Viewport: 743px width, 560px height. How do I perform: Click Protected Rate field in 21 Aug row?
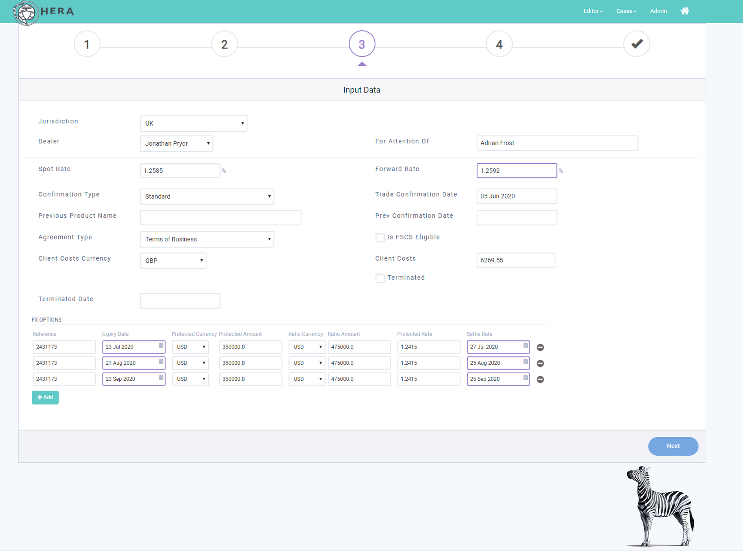(429, 363)
